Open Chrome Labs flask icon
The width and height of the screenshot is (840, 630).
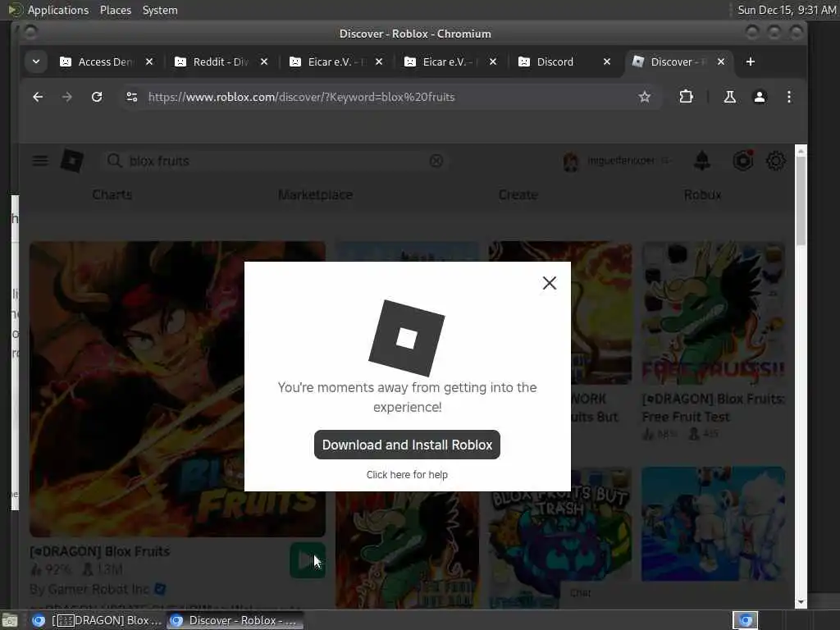tap(729, 97)
